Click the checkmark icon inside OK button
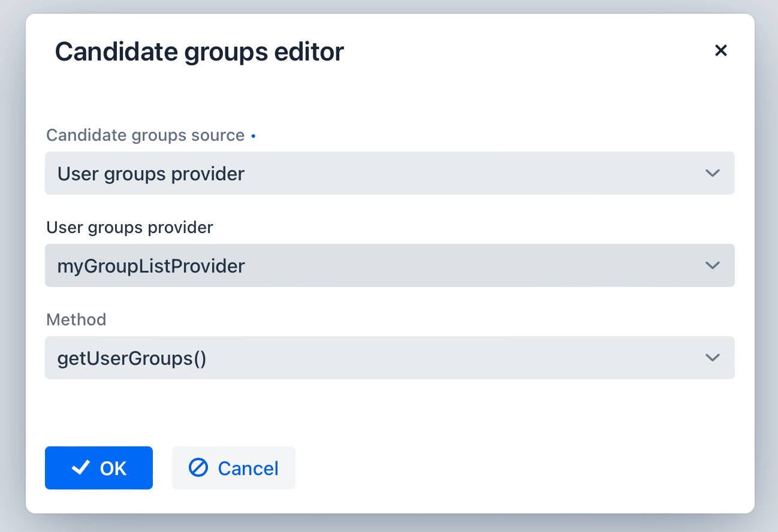Image resolution: width=778 pixels, height=532 pixels. (x=81, y=468)
